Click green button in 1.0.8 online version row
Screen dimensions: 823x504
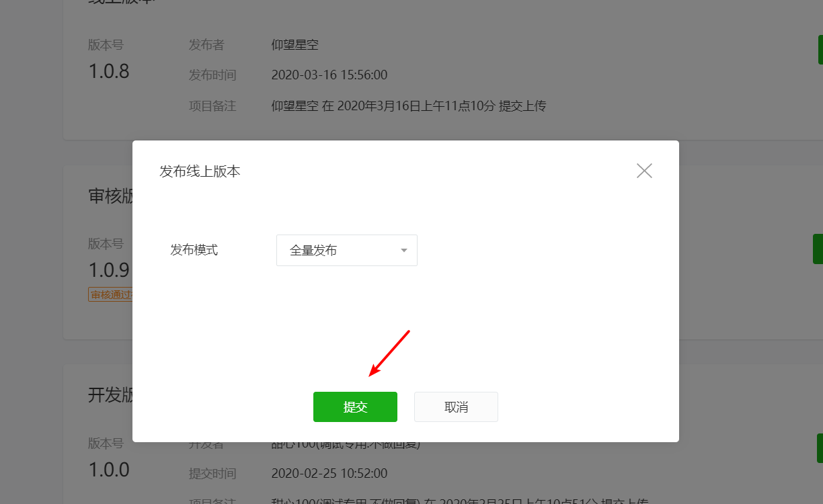(820, 50)
